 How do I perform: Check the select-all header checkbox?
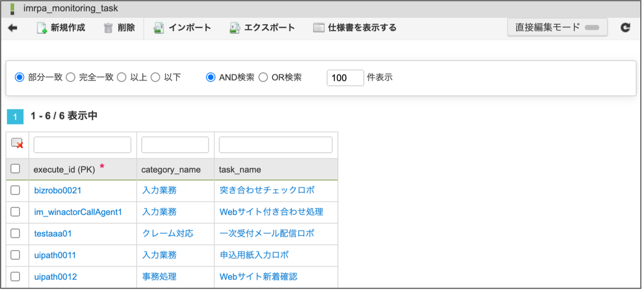coord(16,169)
